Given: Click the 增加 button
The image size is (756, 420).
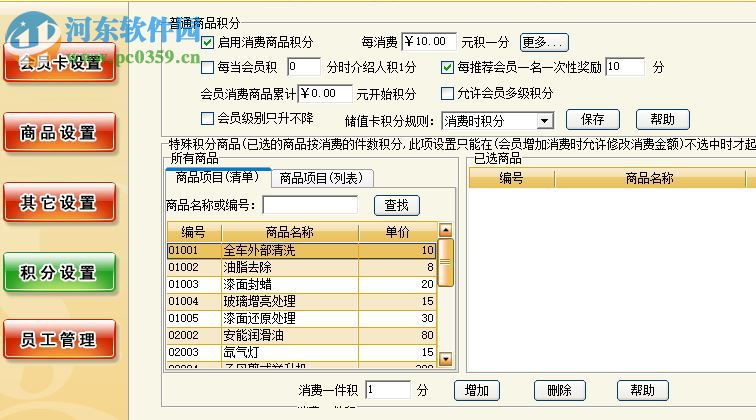Looking at the screenshot, I should pyautogui.click(x=477, y=390).
